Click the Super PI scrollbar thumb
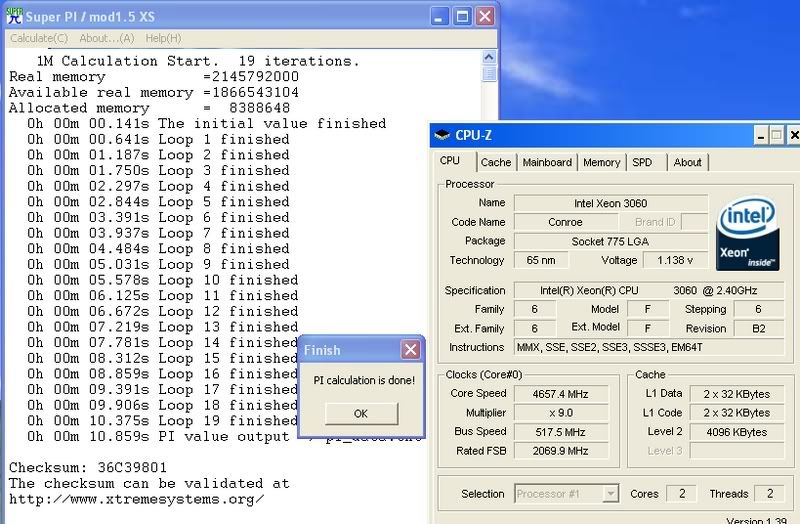This screenshot has height=524, width=800. click(489, 73)
